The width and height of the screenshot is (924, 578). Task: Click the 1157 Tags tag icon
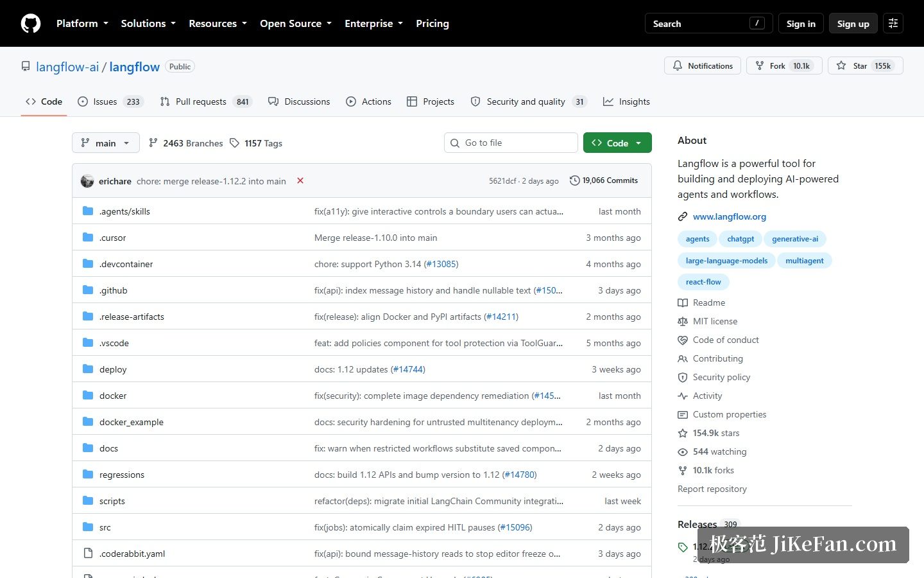point(235,143)
